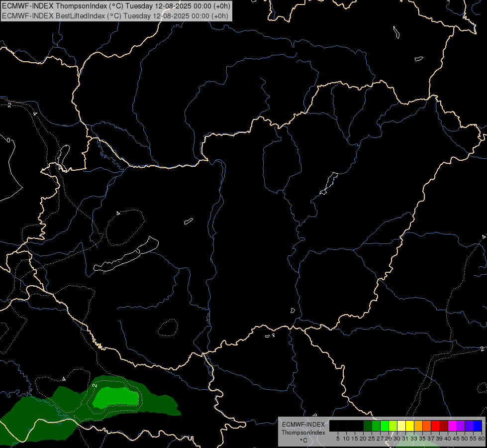The width and height of the screenshot is (487, 448).
Task: Click the legend tick value 33
Action: pyautogui.click(x=414, y=439)
